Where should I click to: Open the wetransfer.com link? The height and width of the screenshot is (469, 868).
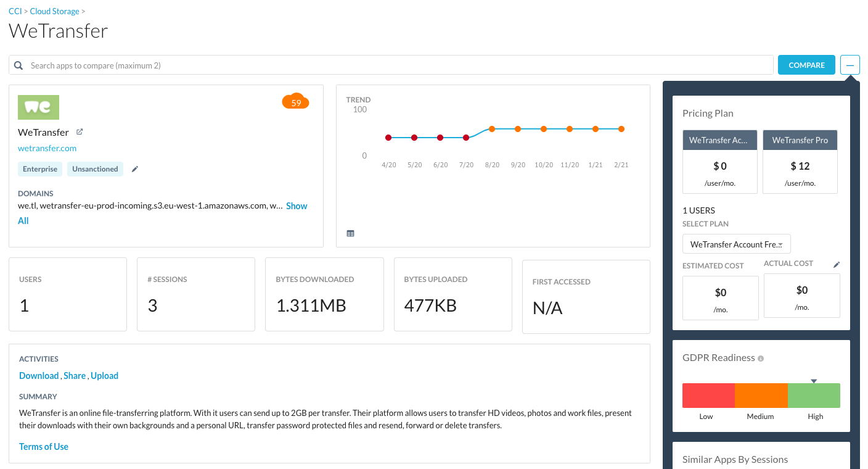(x=47, y=148)
